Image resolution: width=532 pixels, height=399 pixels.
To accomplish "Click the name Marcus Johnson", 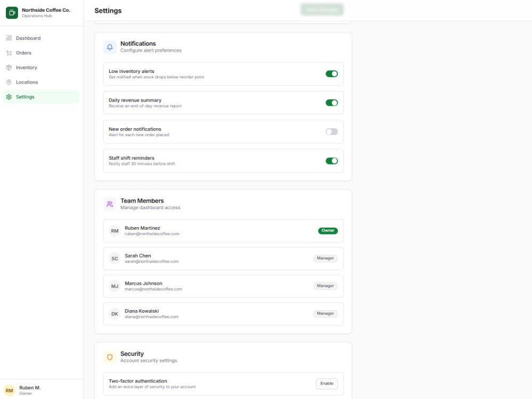I will pos(144,284).
